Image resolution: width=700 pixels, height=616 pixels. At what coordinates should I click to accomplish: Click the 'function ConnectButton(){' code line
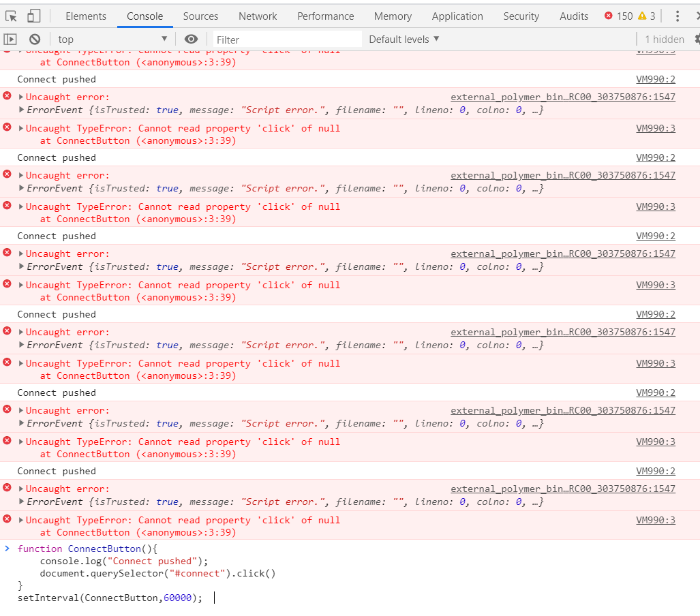[87, 549]
